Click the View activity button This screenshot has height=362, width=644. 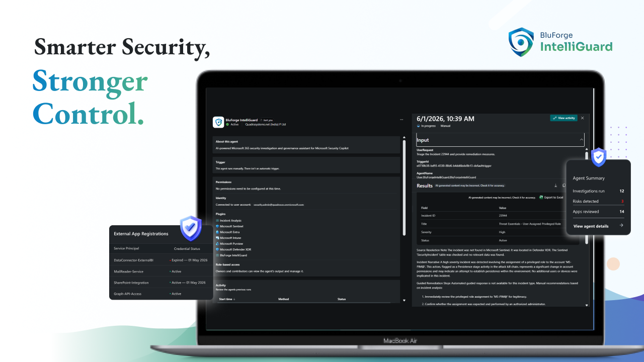tap(563, 118)
